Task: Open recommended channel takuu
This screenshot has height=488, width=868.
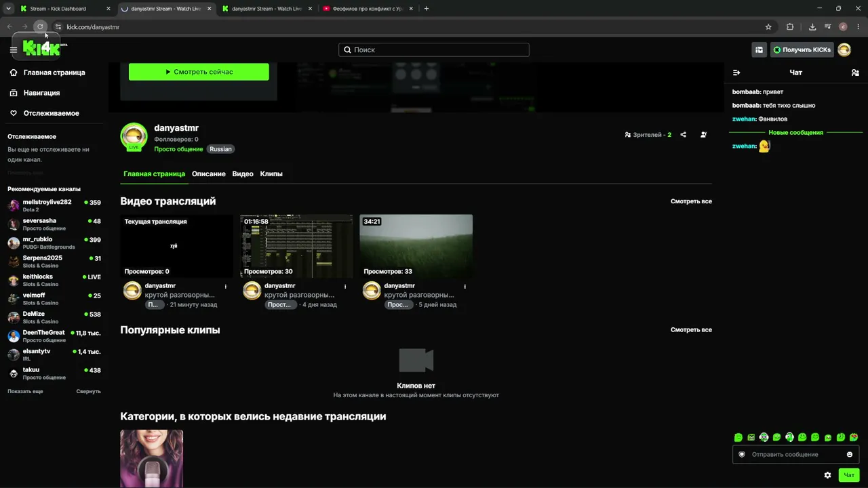Action: pos(54,373)
